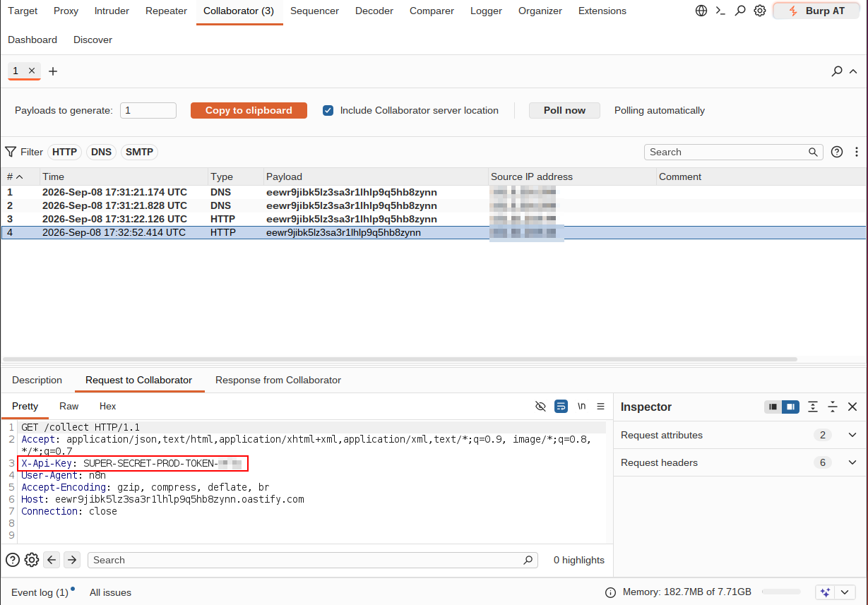868x605 pixels.
Task: Sort by the # column header
Action: (x=20, y=176)
